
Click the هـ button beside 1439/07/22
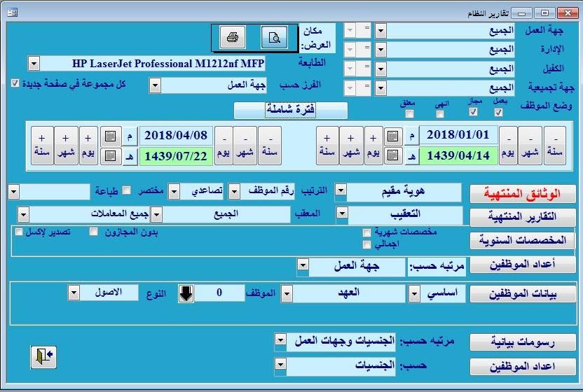coord(130,157)
